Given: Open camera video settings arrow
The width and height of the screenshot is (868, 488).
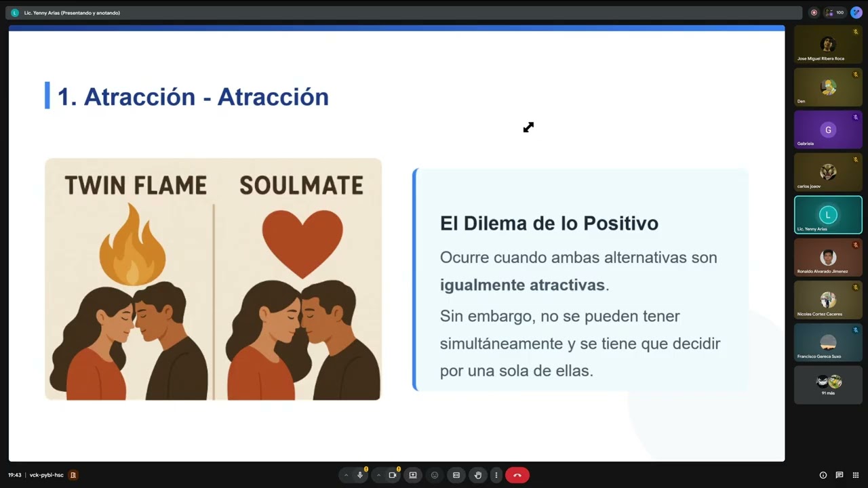Looking at the screenshot, I should pyautogui.click(x=378, y=475).
